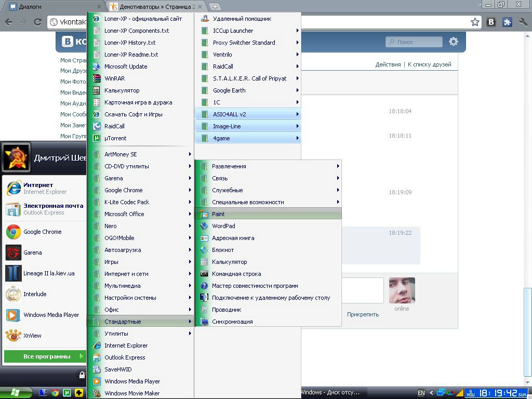Click the Адресная книга icon
Image resolution: width=532 pixels, height=399 pixels.
(204, 238)
